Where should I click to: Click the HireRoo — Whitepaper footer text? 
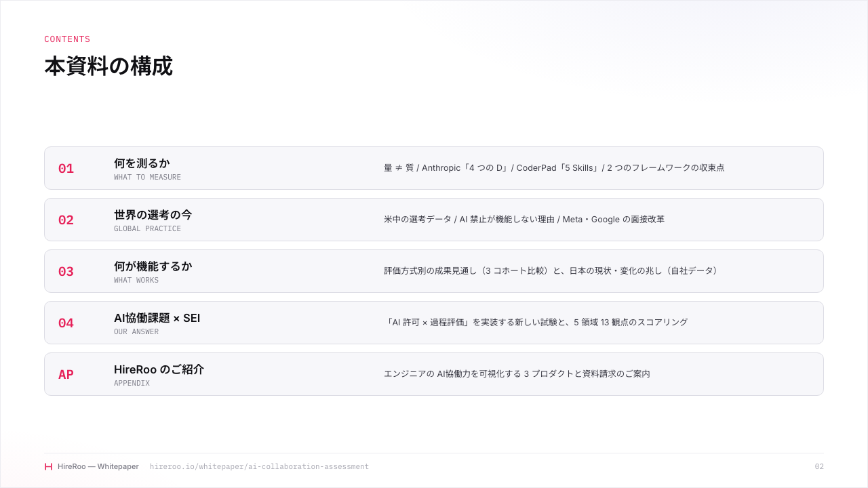[x=98, y=466]
